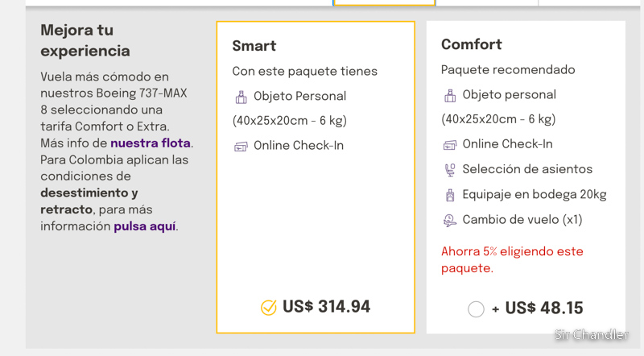The width and height of the screenshot is (644, 356).
Task: Click the 'Selección de asientos' feature label
Action: pos(527,169)
